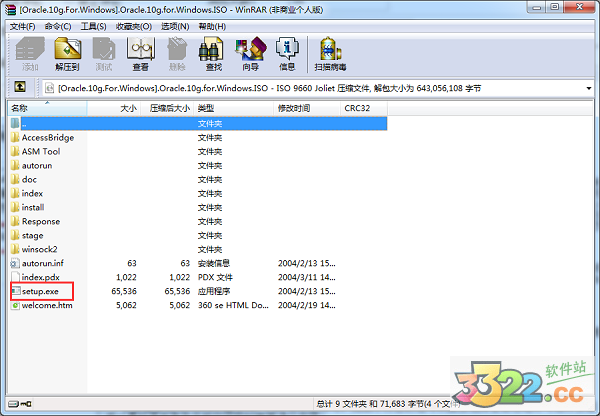Select the Response folder icon
This screenshot has width=600, height=416.
pos(15,221)
